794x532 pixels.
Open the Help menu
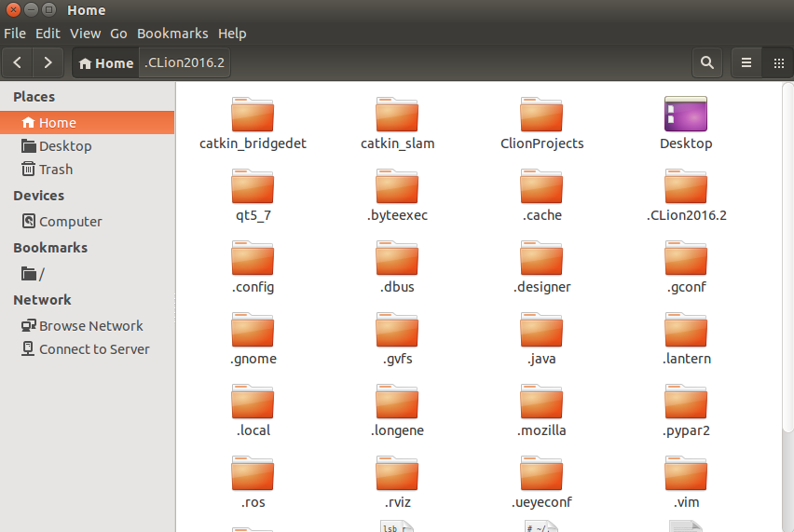(x=232, y=34)
